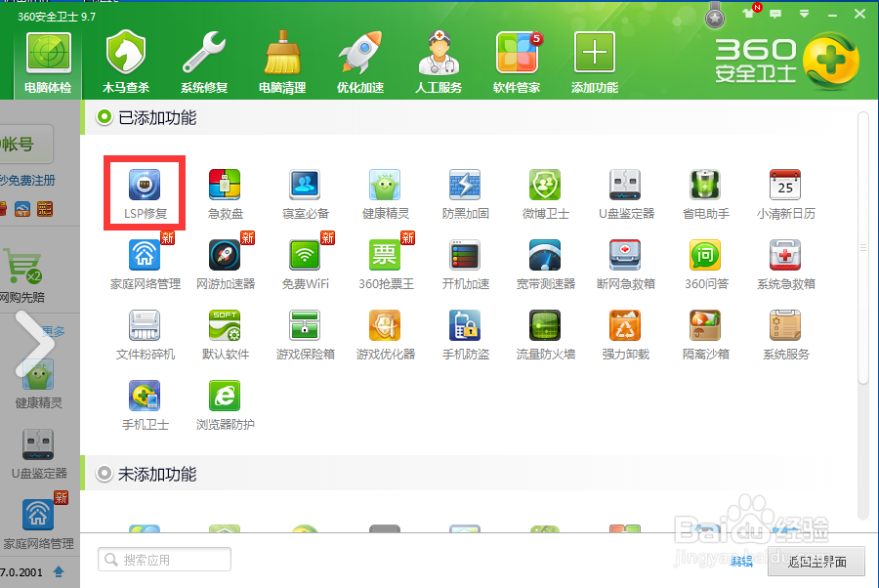Launch the LSP修复 tool

145,194
